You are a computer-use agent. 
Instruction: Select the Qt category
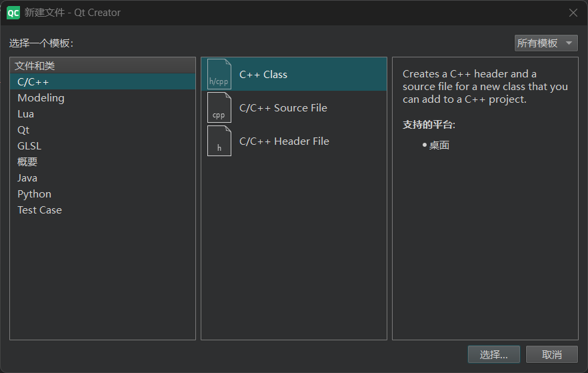pos(103,130)
